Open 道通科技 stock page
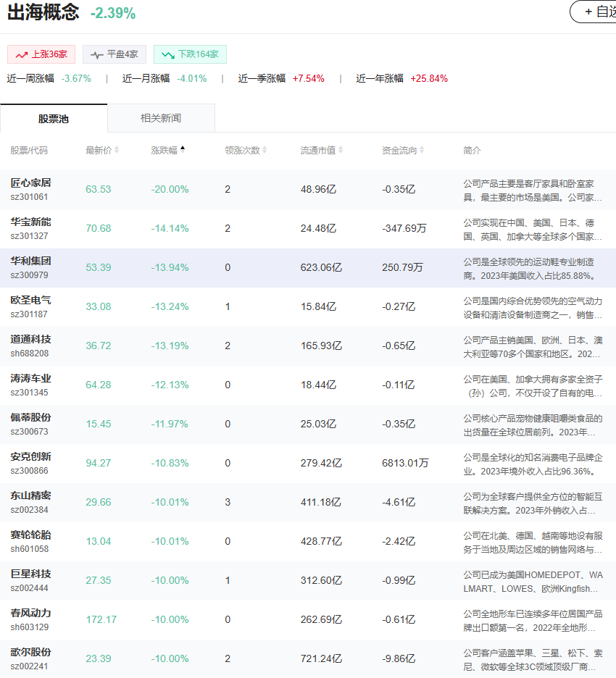 [30, 340]
